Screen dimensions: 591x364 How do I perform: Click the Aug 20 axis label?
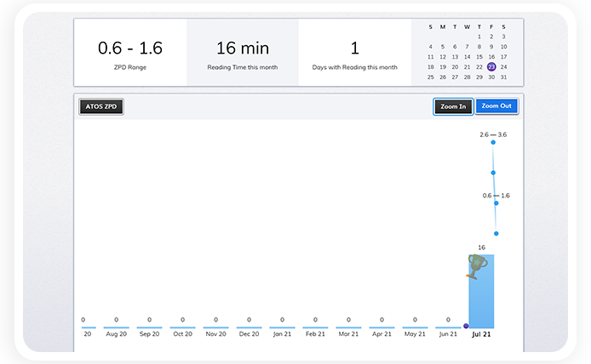tap(116, 334)
